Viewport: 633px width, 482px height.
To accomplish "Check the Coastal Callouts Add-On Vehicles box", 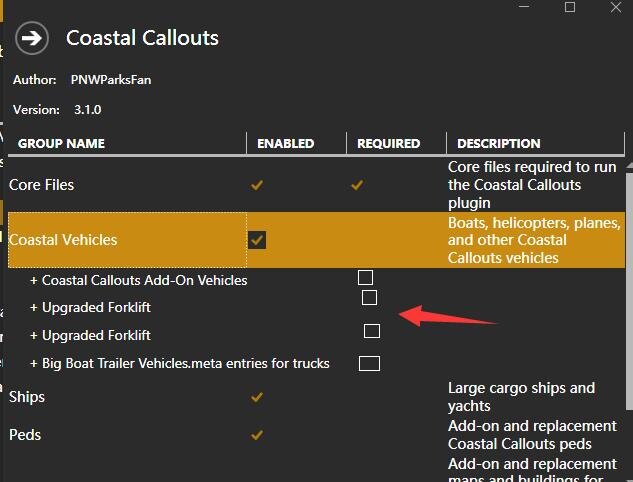I will (366, 277).
